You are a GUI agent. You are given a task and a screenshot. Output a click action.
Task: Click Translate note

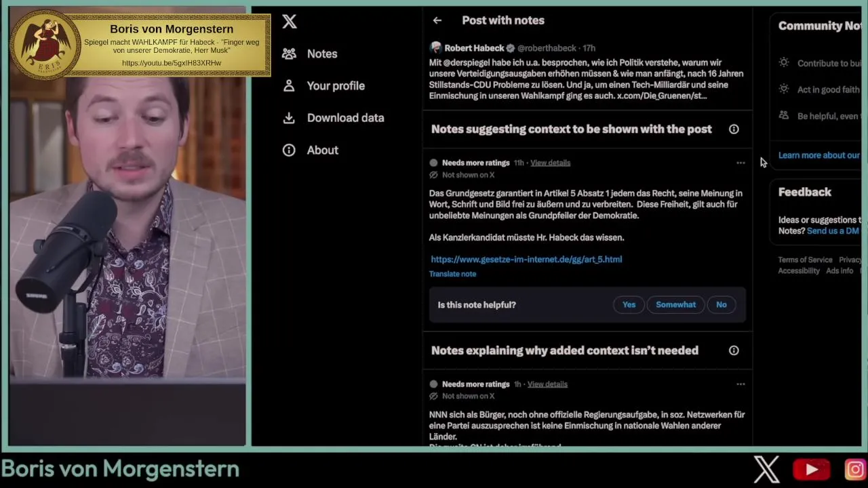coord(452,274)
